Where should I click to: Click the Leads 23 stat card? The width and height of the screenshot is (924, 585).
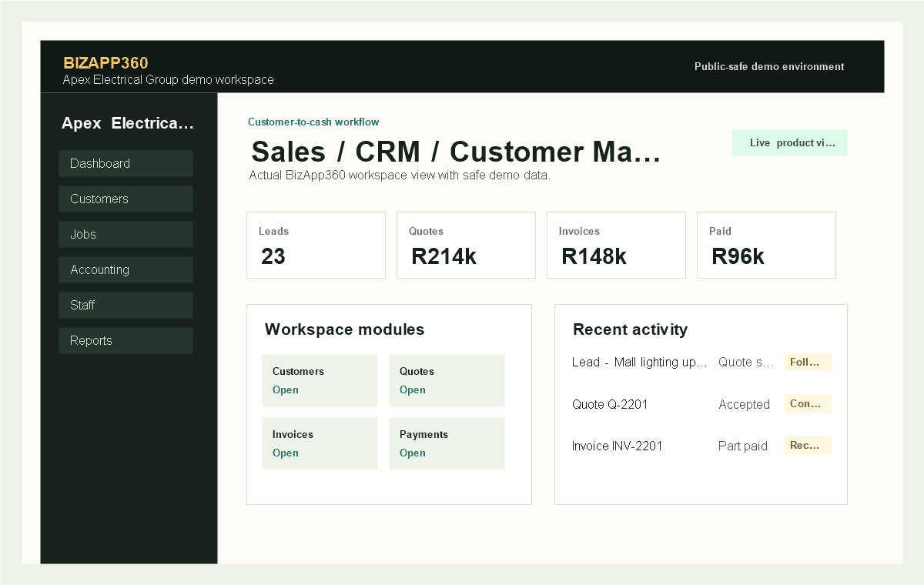tap(316, 245)
